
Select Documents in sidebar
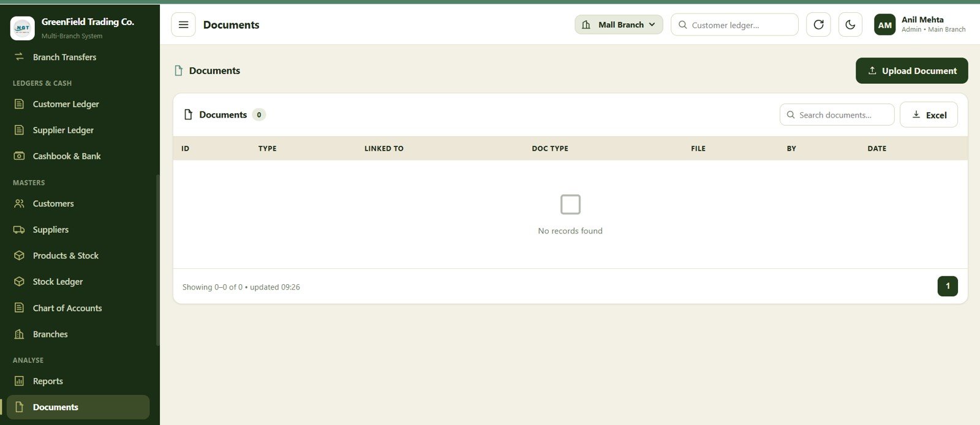pyautogui.click(x=78, y=407)
